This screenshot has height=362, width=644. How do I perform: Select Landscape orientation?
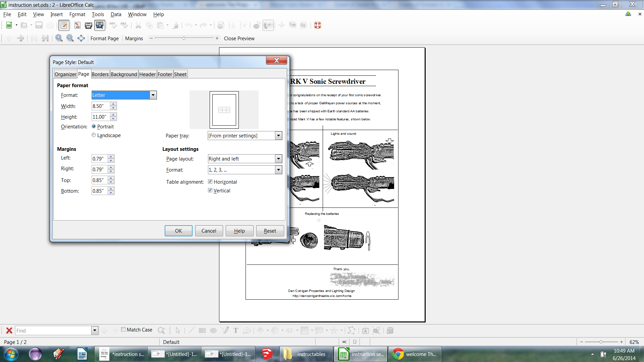pos(94,135)
